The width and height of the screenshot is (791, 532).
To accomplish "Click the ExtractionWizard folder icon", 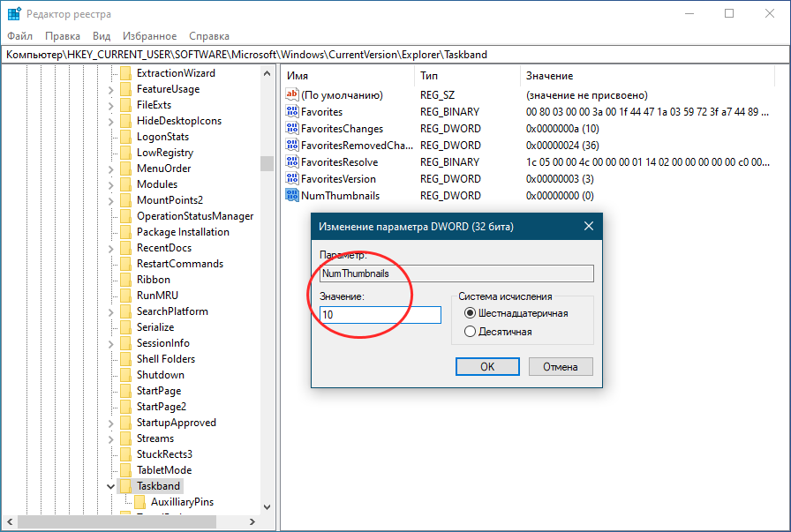I will tap(125, 73).
